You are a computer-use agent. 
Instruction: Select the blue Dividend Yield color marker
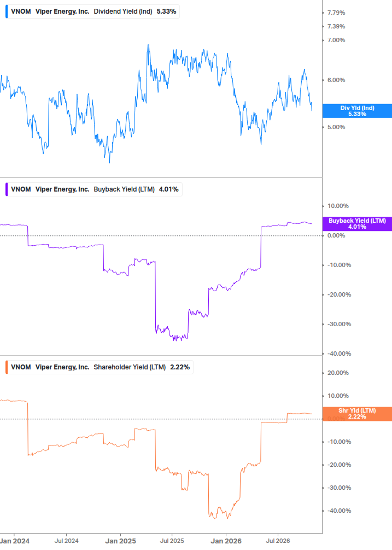tap(7, 11)
